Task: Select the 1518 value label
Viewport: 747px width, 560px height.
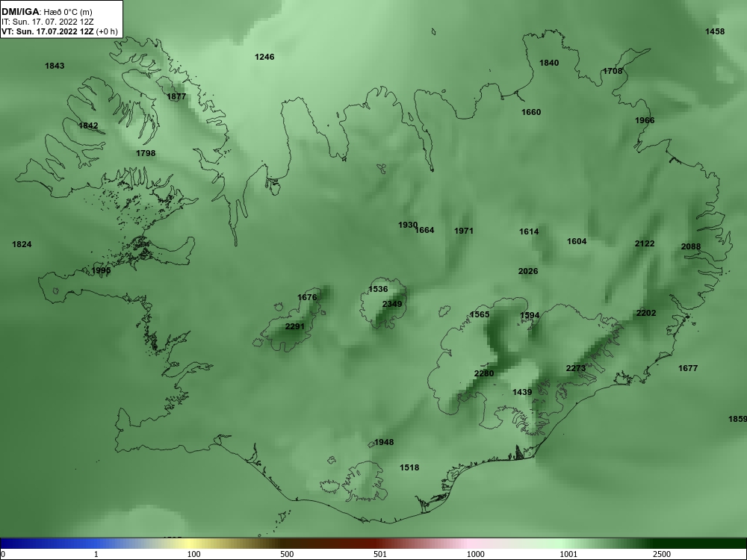Action: coord(409,467)
